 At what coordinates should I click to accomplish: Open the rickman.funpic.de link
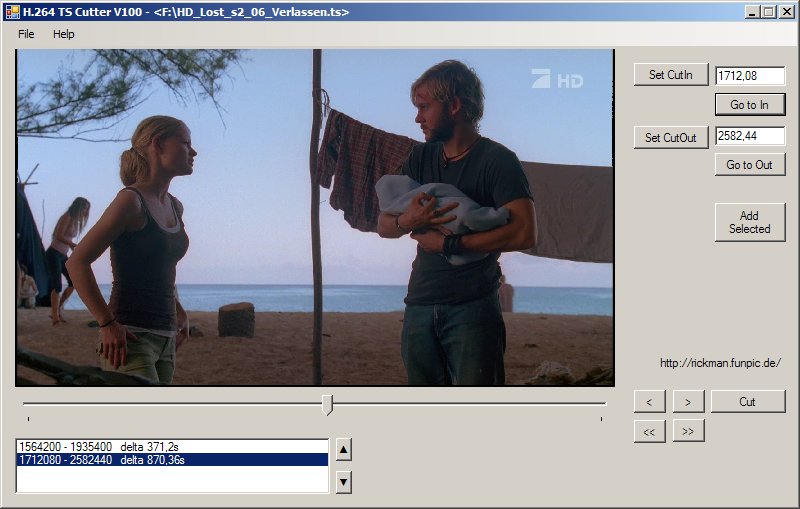coord(720,363)
